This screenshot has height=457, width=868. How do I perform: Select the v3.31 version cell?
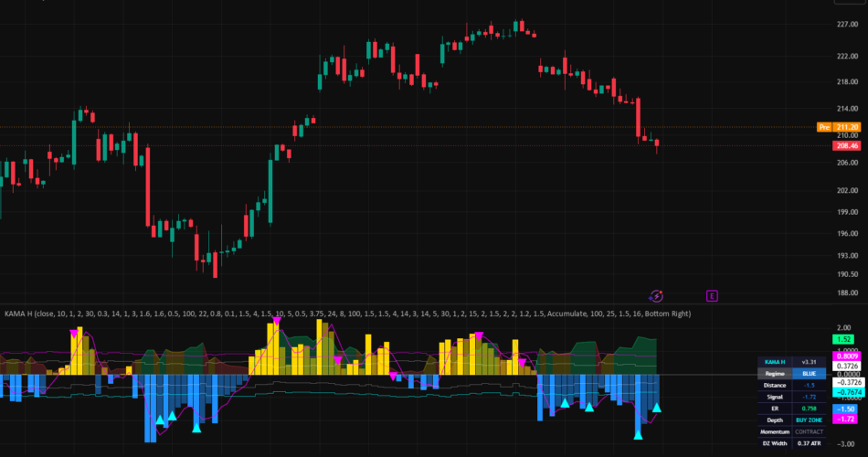pos(809,362)
